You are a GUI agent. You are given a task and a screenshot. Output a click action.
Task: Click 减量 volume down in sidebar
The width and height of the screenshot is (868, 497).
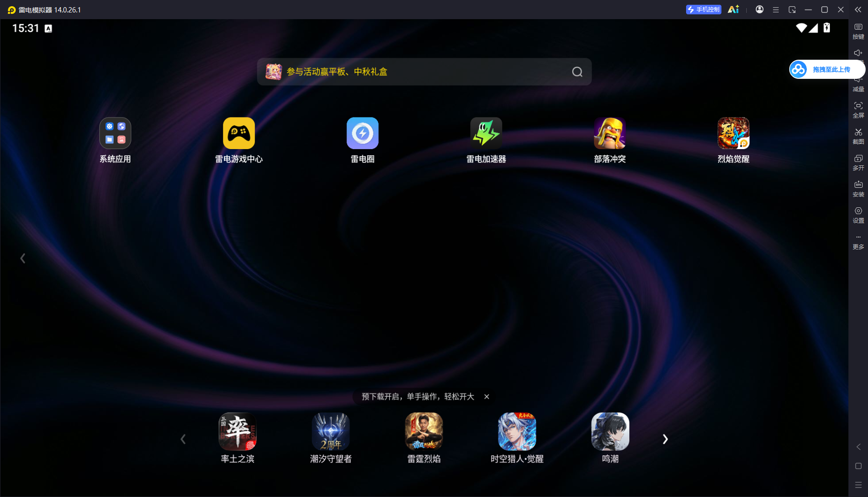tap(858, 85)
